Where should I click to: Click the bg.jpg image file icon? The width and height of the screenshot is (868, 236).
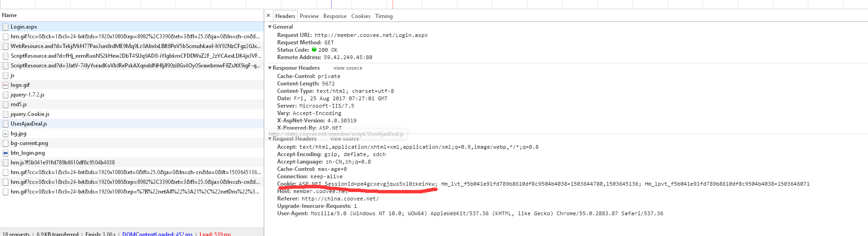(x=6, y=133)
